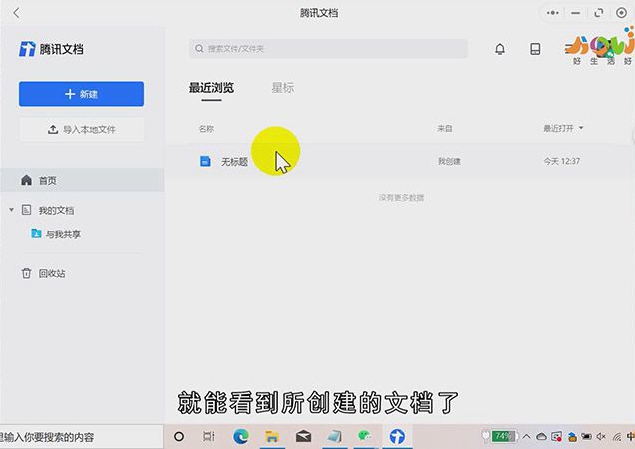
Task: Click Cortana circle on taskbar
Action: (179, 436)
